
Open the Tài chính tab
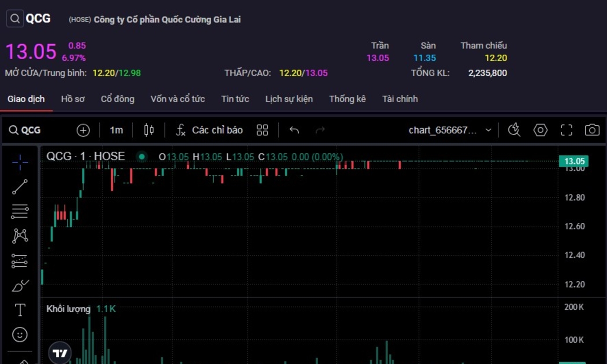point(399,99)
